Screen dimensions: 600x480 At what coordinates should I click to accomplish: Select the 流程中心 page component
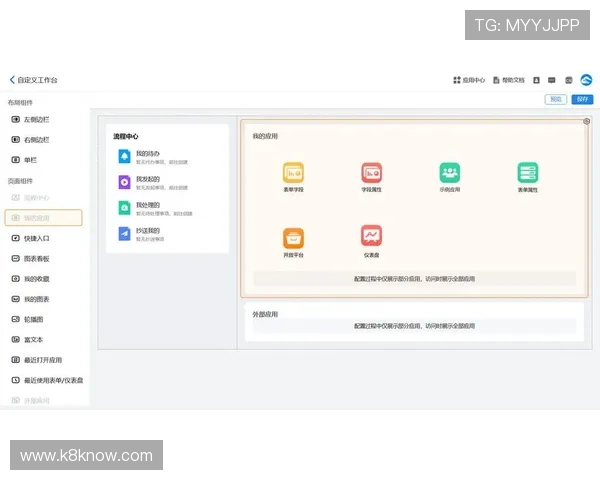click(30, 198)
